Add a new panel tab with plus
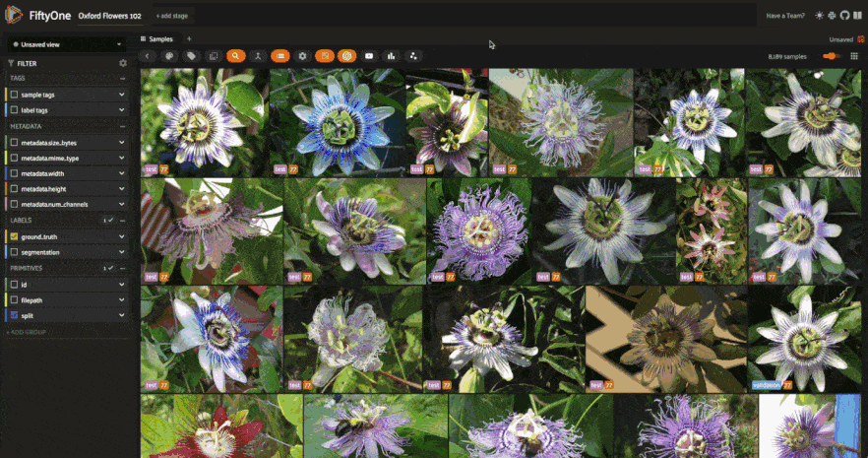Viewport: 868px width, 458px height. click(x=189, y=38)
